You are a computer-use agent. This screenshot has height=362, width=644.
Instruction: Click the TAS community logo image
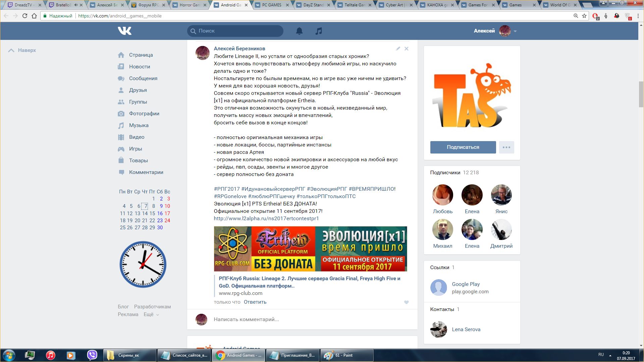point(472,96)
